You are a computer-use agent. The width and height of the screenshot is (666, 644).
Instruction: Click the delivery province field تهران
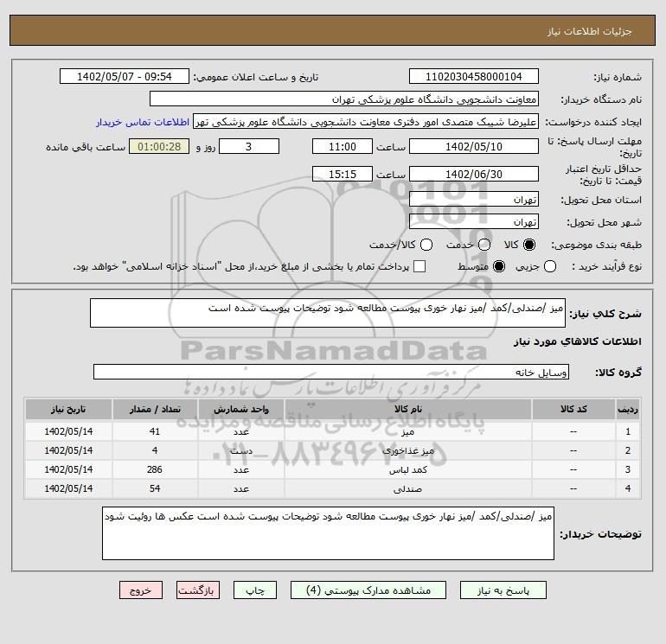474,199
